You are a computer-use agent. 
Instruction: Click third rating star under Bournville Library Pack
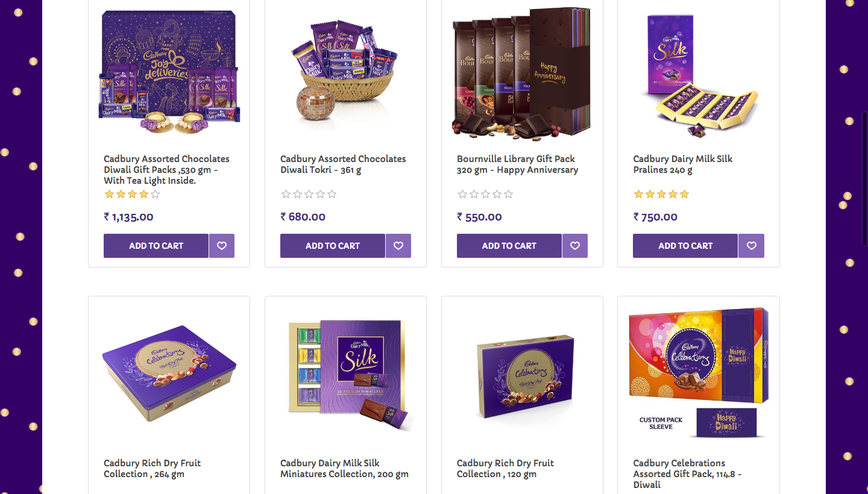click(x=485, y=194)
